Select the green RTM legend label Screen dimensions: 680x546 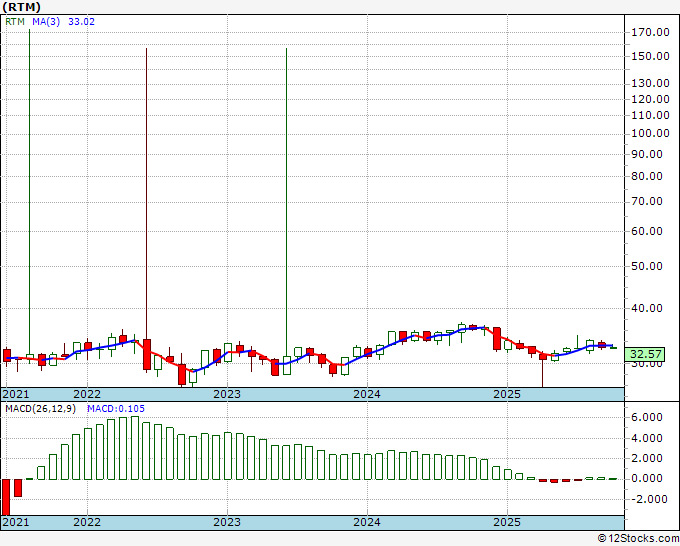pos(15,22)
